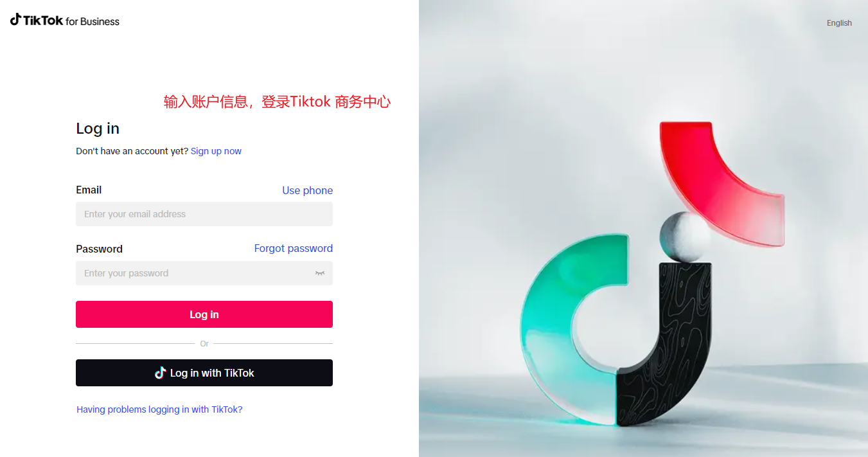Screen dimensions: 868x457
Task: Toggle password visibility eye icon
Action: pos(320,273)
